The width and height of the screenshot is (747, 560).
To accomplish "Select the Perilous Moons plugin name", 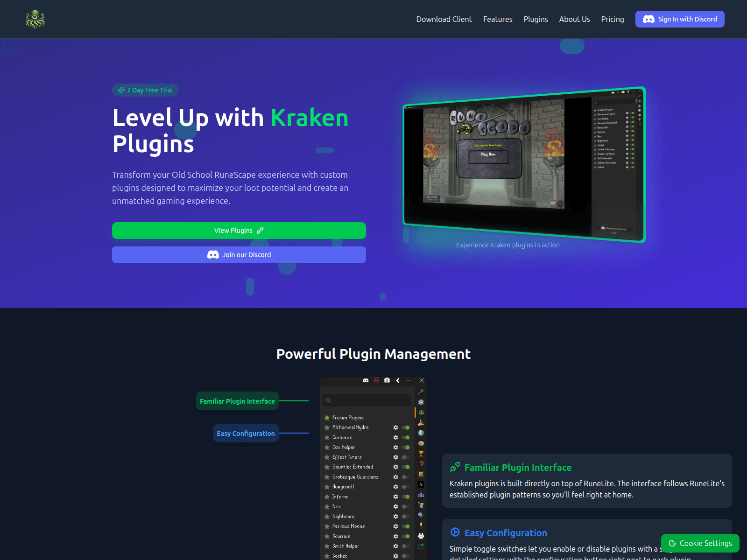I will coord(349,526).
